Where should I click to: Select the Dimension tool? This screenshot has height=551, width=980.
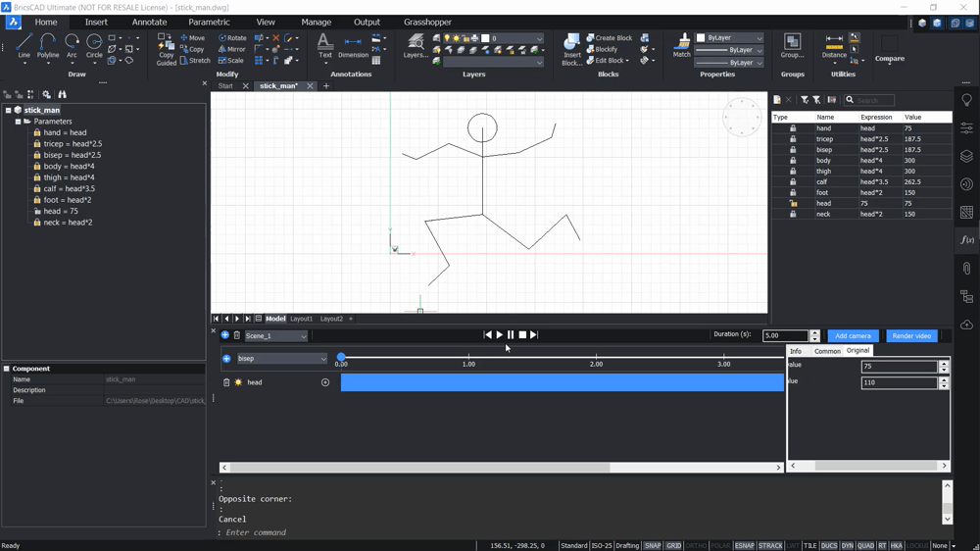pyautogui.click(x=353, y=46)
